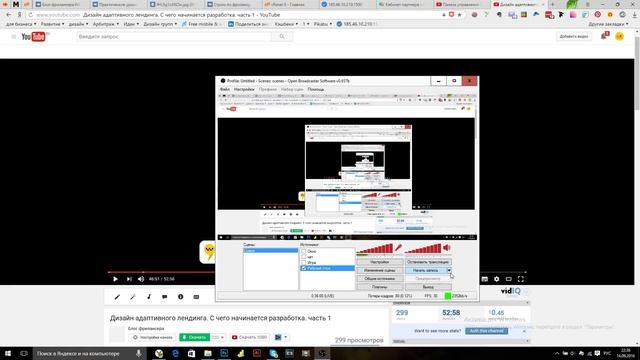The width and height of the screenshot is (640, 360).
Task: Click OBS 'Настройки' button
Action: (380, 262)
